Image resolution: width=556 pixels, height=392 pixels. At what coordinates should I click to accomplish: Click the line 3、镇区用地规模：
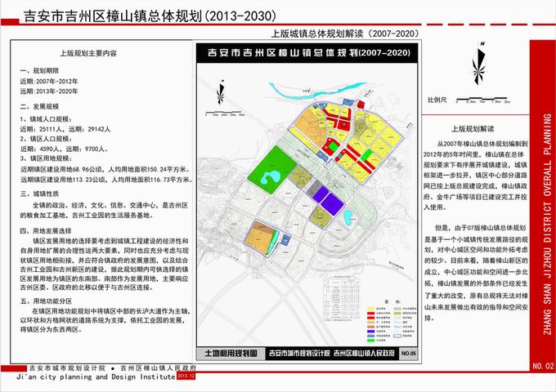46,158
